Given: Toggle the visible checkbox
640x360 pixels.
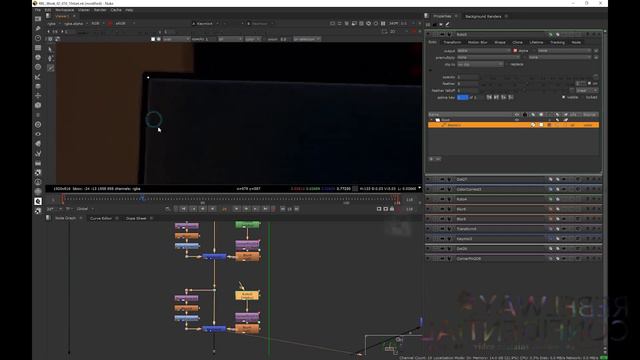Looking at the screenshot, I should click(x=564, y=97).
